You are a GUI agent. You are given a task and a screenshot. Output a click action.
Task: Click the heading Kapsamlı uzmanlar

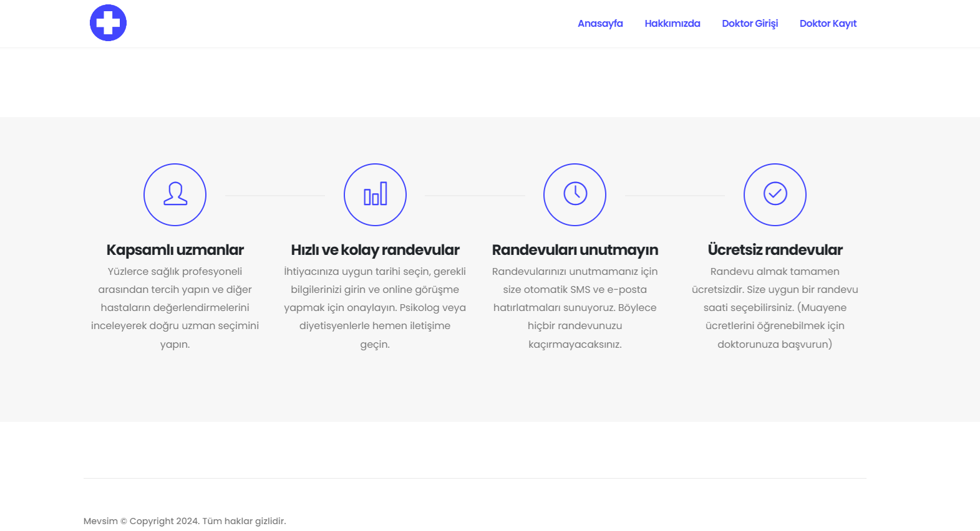(x=175, y=250)
